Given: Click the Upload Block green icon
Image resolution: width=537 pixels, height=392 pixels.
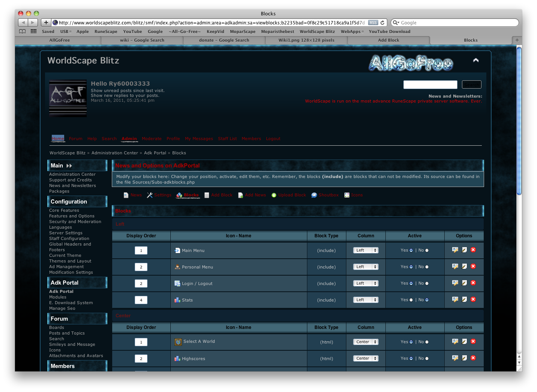Looking at the screenshot, I should (x=274, y=195).
